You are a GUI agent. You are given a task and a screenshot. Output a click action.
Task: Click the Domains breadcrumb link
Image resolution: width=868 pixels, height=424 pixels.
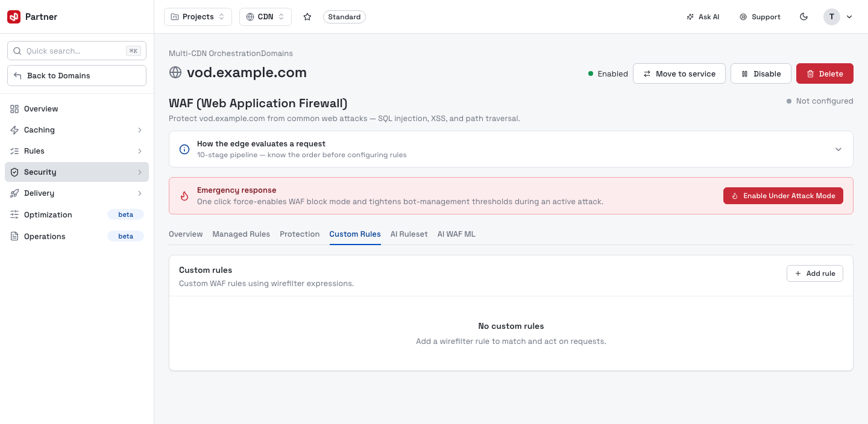[277, 54]
